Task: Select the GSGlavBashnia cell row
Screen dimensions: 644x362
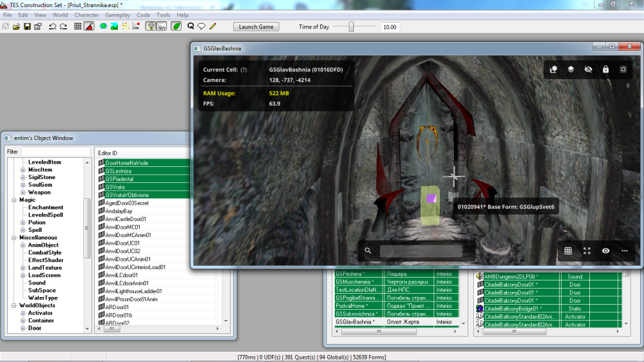Action: tap(396, 322)
